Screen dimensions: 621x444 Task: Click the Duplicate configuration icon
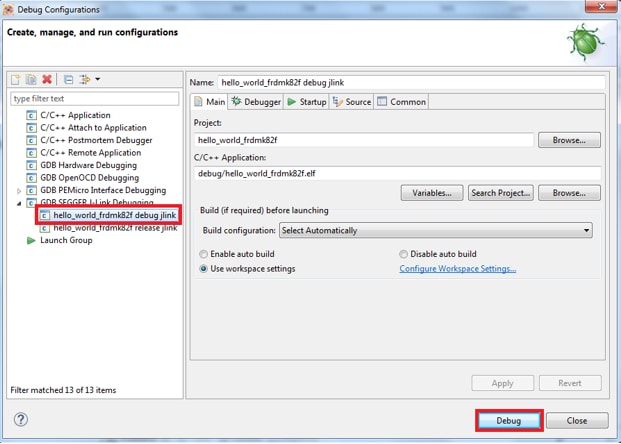[32, 79]
